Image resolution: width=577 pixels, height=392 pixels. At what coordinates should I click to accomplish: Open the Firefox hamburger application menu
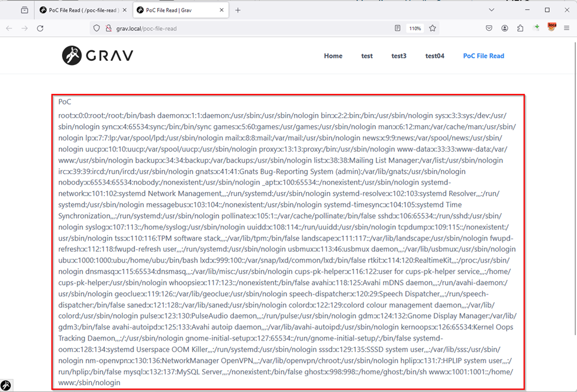tap(566, 28)
